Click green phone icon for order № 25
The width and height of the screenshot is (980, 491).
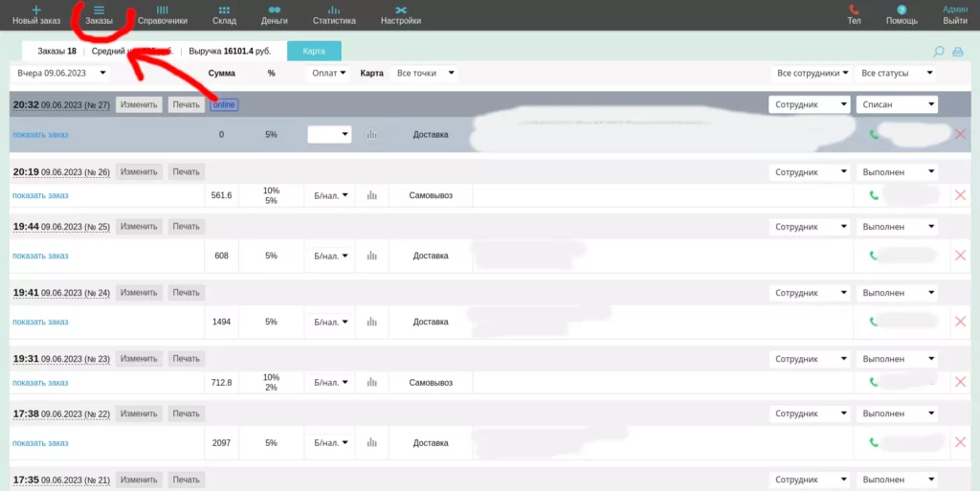[874, 256]
